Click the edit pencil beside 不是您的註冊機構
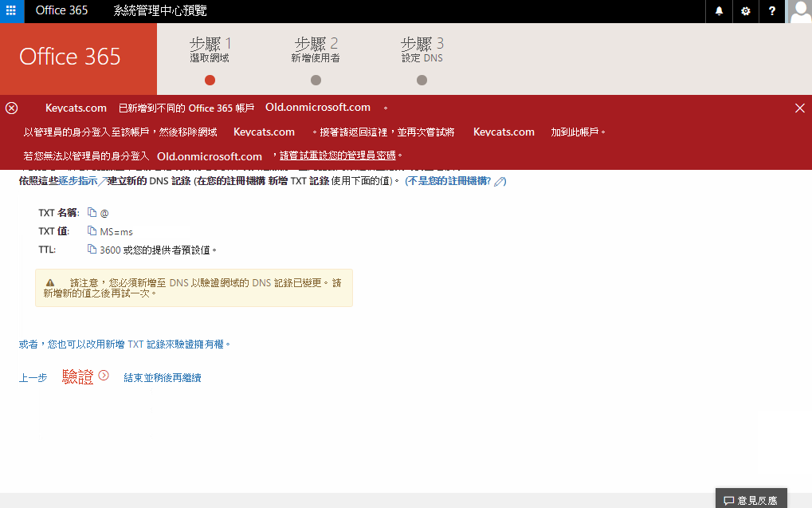Image resolution: width=812 pixels, height=508 pixels. point(500,182)
